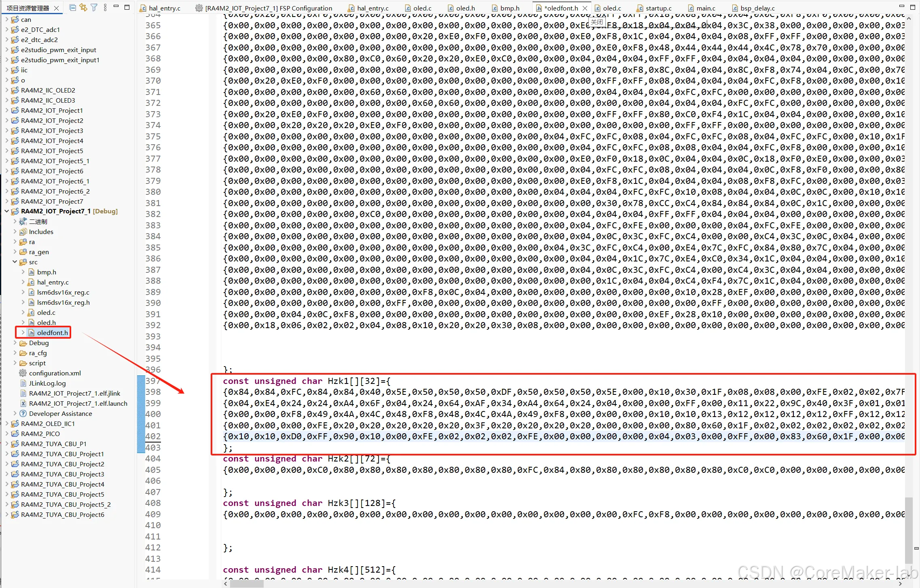Switch to the main.c editor tab
Screen dimensions: 920x588
[705, 8]
